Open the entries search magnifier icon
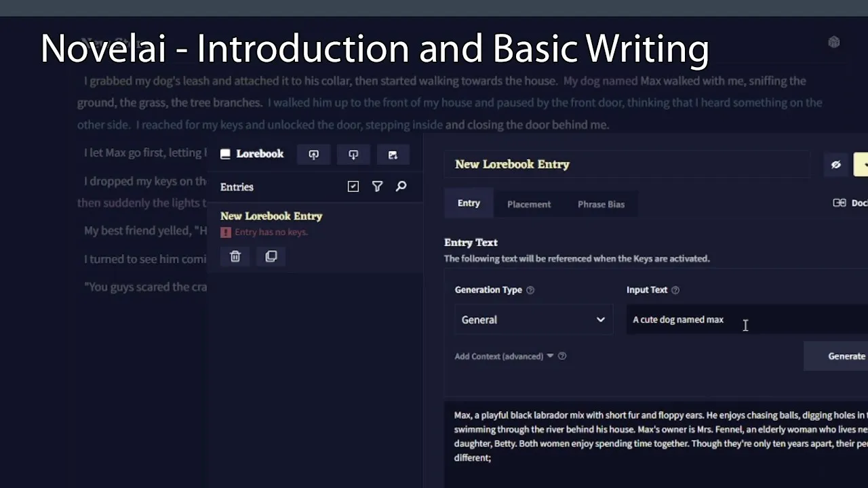Viewport: 868px width, 488px height. tap(401, 186)
